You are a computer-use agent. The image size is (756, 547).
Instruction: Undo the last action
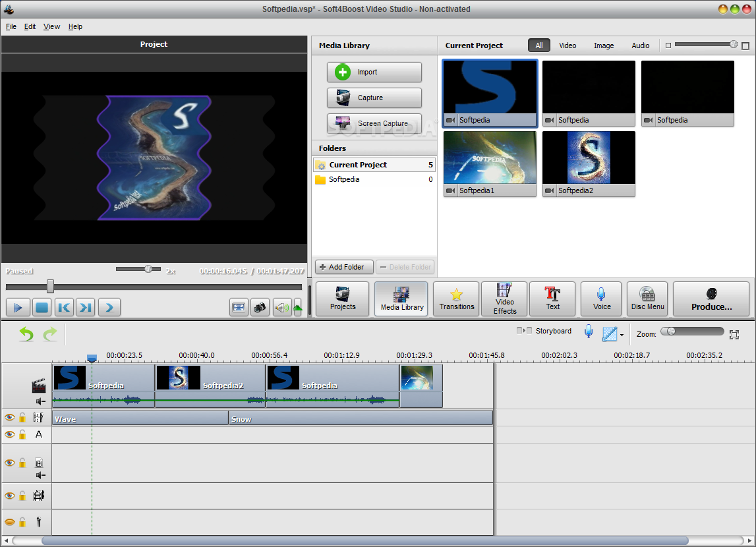pyautogui.click(x=26, y=334)
